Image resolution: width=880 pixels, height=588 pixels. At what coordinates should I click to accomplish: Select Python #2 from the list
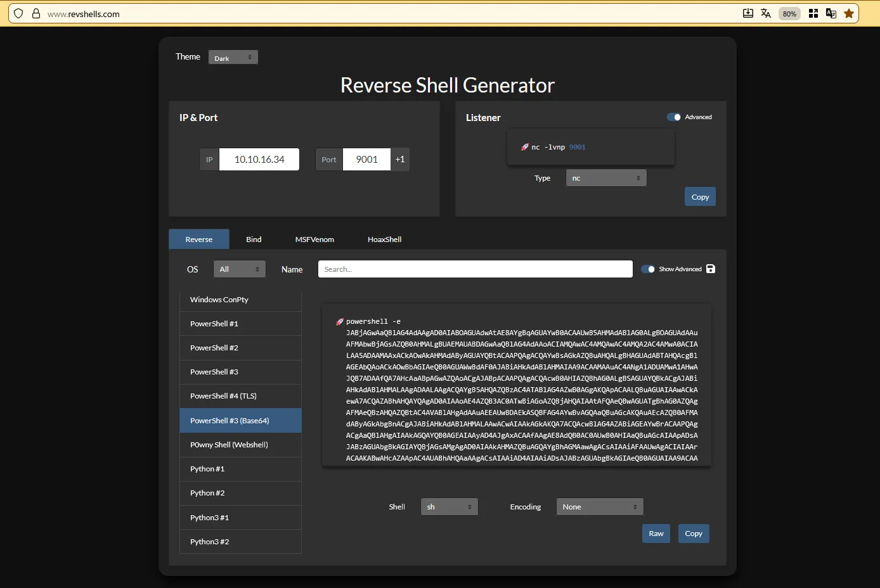(x=240, y=493)
